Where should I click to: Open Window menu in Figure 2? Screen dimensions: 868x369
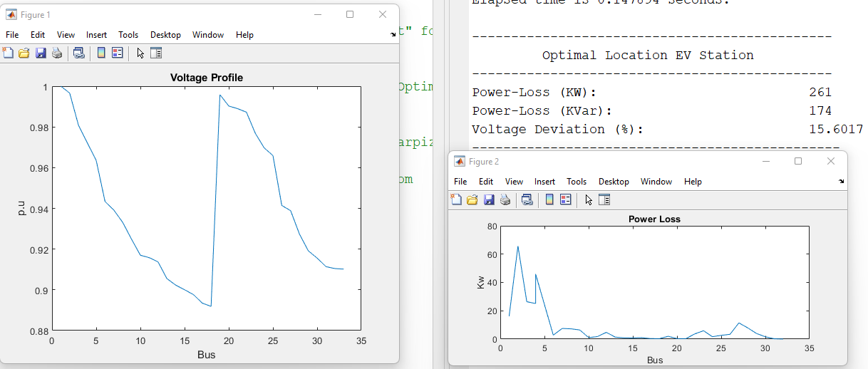[656, 182]
